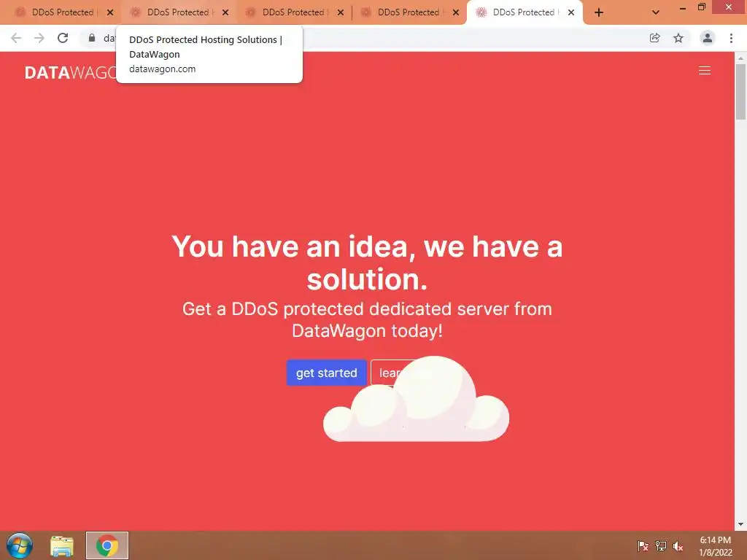The image size is (747, 560).
Task: Click the blue get started button
Action: pos(326,373)
